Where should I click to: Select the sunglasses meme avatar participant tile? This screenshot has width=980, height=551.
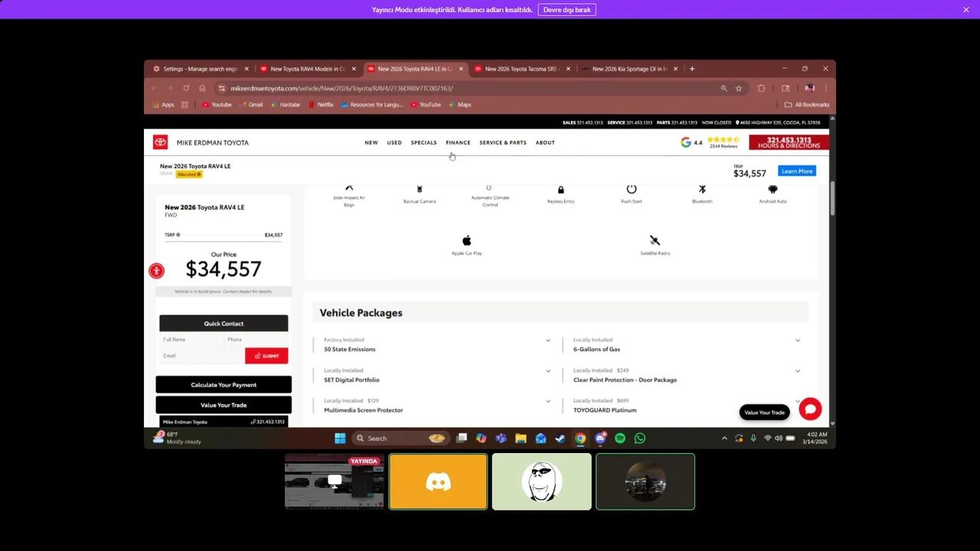click(x=542, y=481)
